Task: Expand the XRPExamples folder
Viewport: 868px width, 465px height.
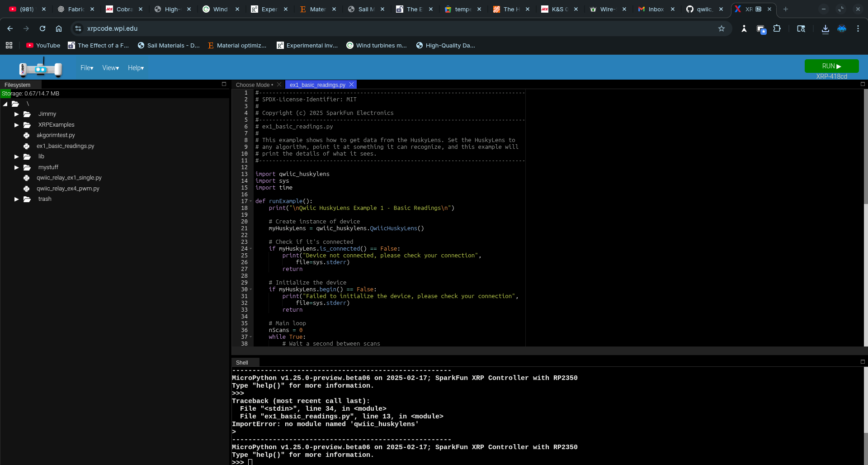Action: [x=17, y=125]
